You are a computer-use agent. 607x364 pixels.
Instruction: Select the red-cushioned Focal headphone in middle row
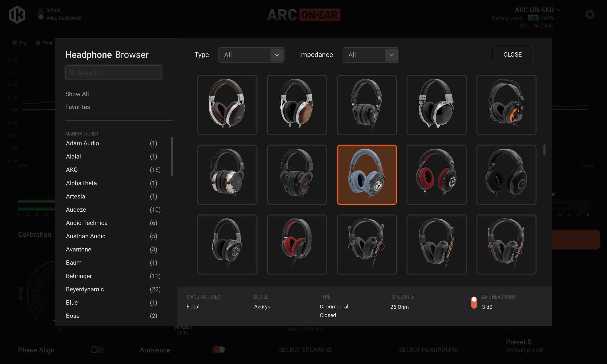click(436, 175)
